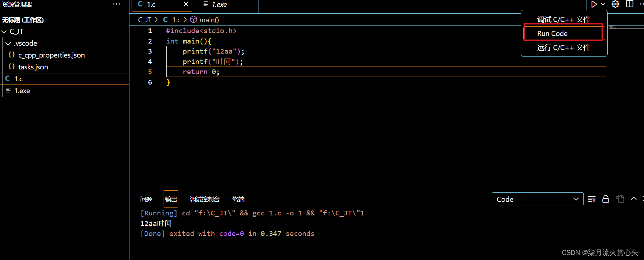Click line number 5 in the gutter

150,72
